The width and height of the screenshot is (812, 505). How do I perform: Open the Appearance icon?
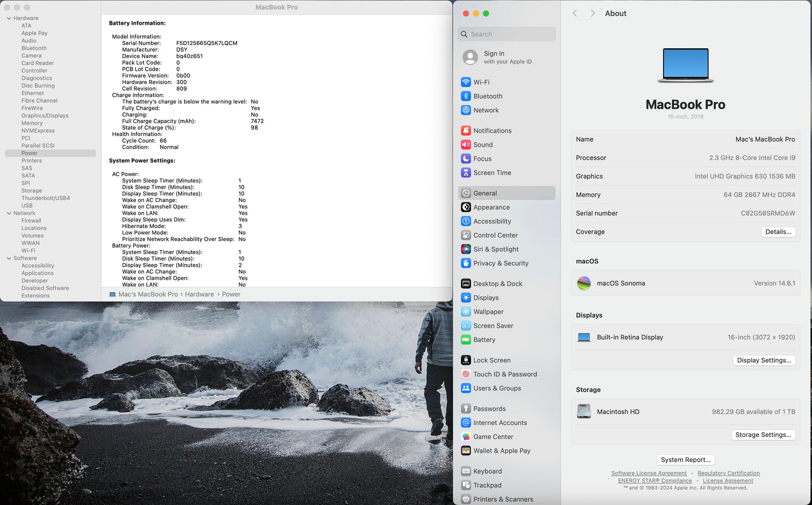point(466,207)
